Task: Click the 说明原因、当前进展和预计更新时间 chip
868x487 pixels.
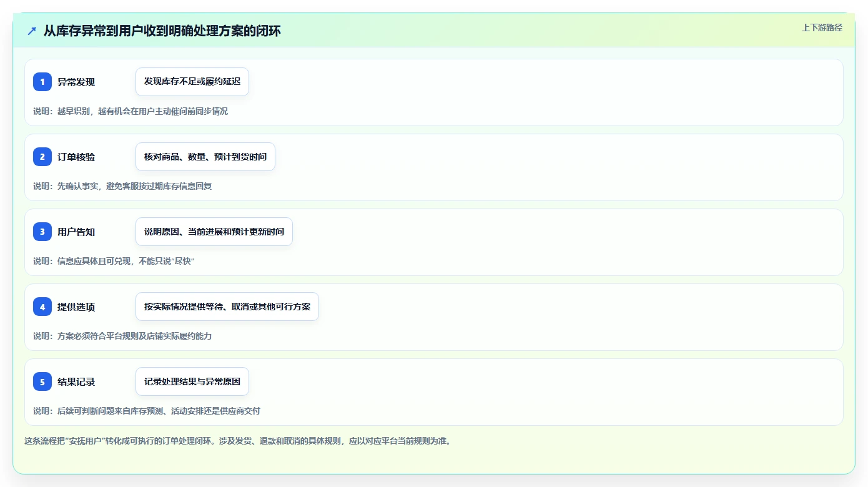Action: [x=214, y=232]
